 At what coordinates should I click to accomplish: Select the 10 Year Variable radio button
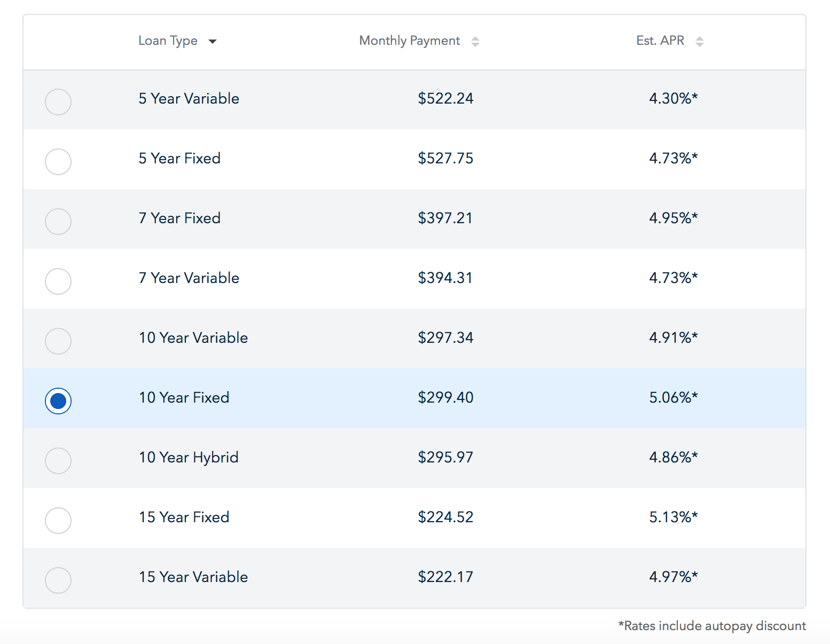58,341
